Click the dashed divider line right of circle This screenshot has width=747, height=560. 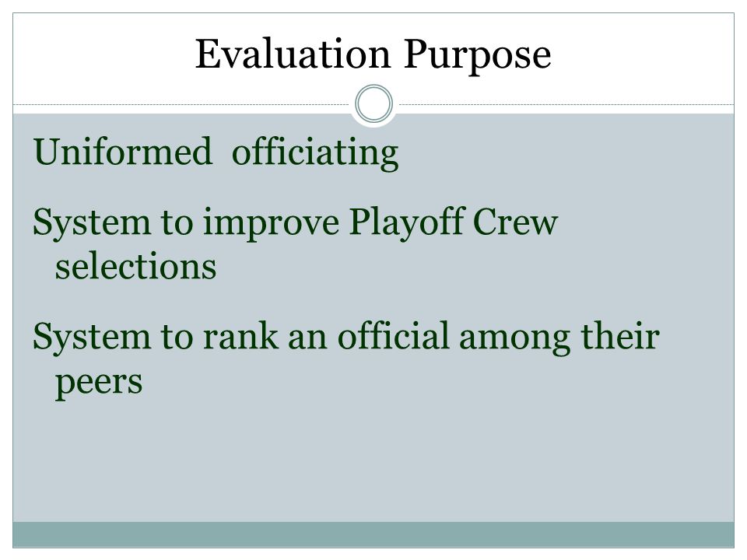point(566,104)
